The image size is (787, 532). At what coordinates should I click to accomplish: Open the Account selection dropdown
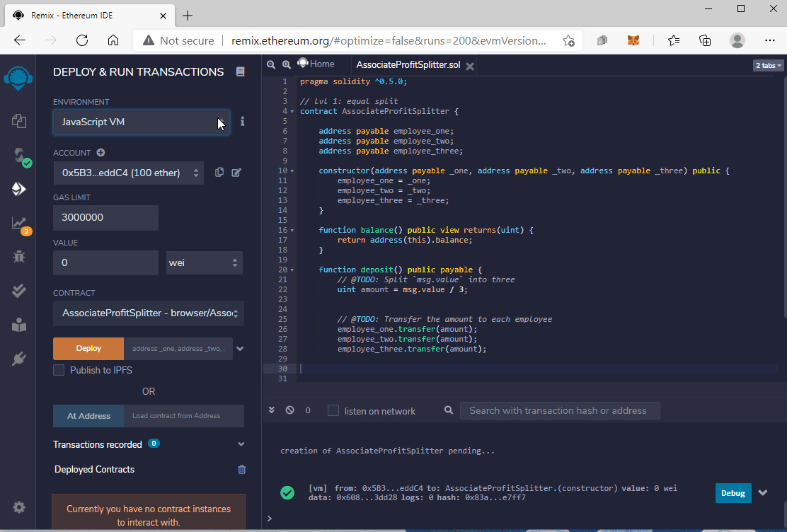coord(129,173)
